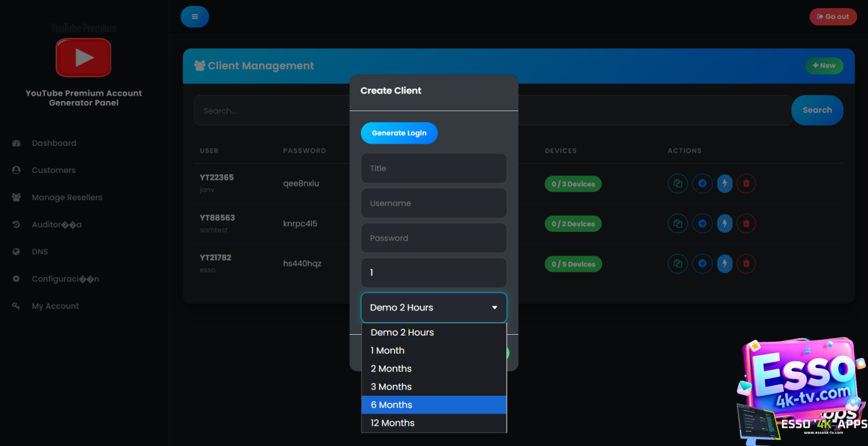Image resolution: width=868 pixels, height=446 pixels.
Task: Click the Telegram share icon for YT88563
Action: [x=702, y=224]
